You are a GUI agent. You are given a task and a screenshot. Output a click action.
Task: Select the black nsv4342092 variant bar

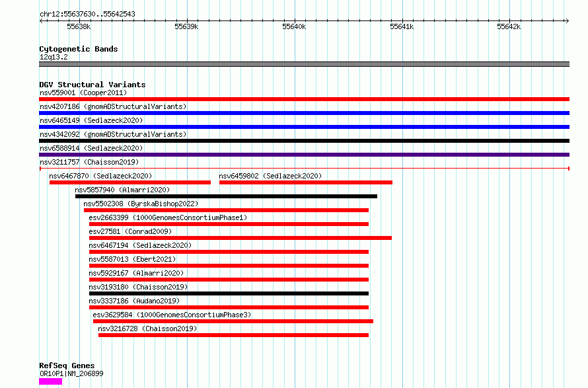pyautogui.click(x=304, y=141)
